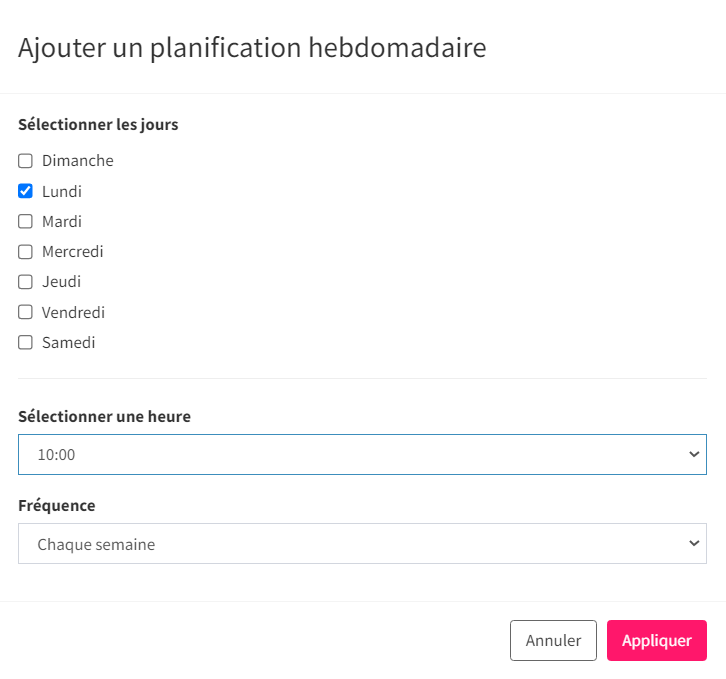Click the Annuler button
Image resolution: width=726 pixels, height=679 pixels.
(553, 641)
